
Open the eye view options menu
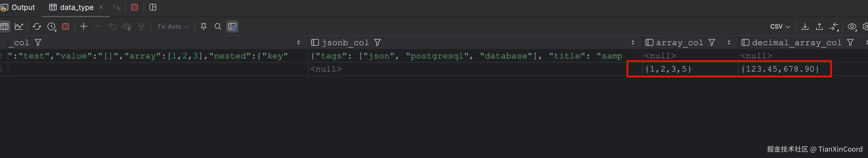[x=852, y=26]
